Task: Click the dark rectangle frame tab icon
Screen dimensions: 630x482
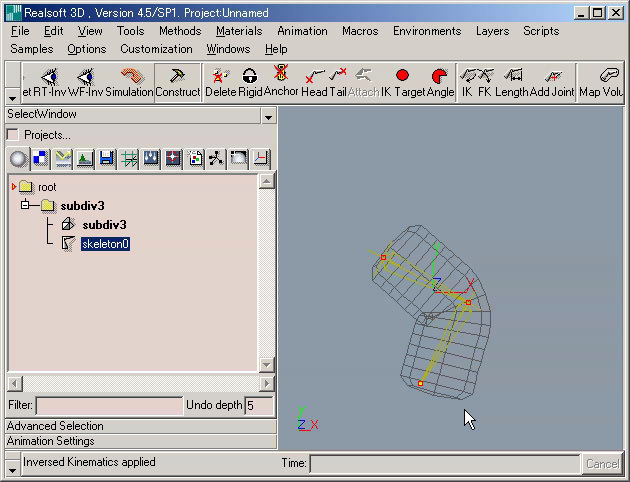Action: pos(239,159)
